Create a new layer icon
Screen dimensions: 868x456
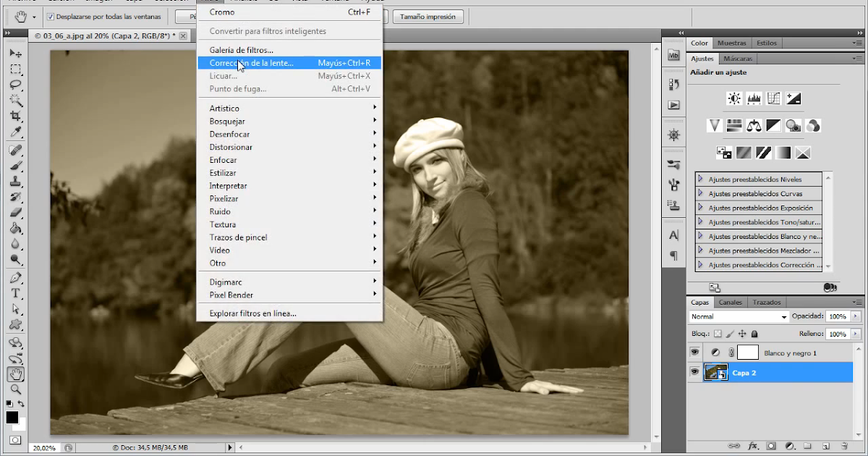pos(825,446)
